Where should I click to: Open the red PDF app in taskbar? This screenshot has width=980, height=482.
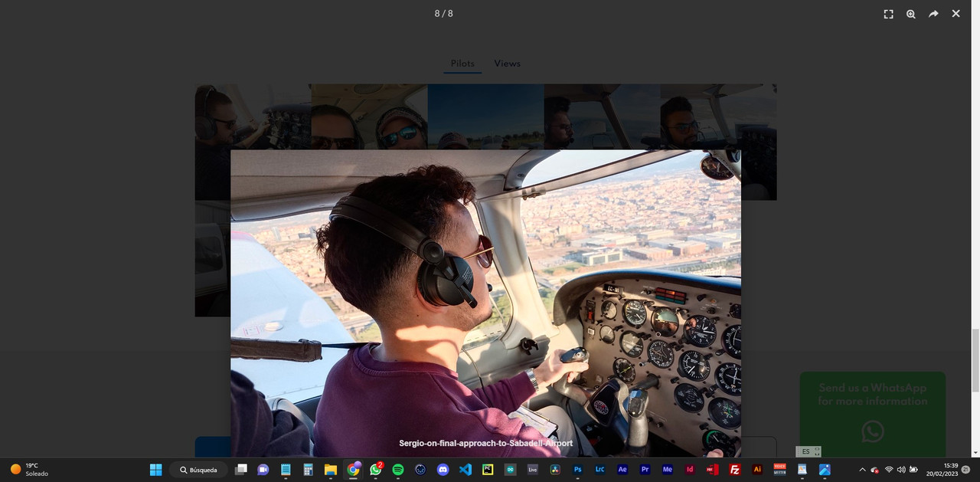(712, 470)
